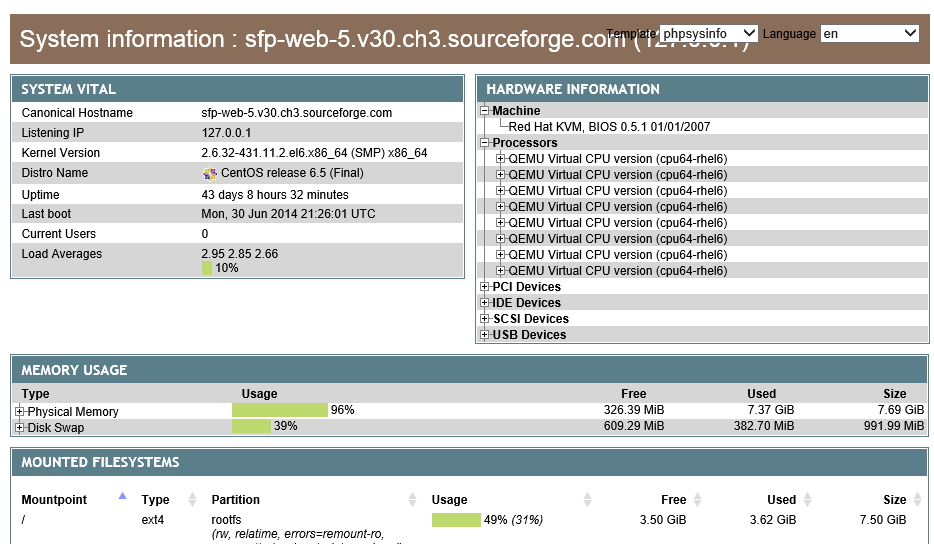This screenshot has width=934, height=544.
Task: Click the HARDWARE INFORMATION section header
Action: 702,89
